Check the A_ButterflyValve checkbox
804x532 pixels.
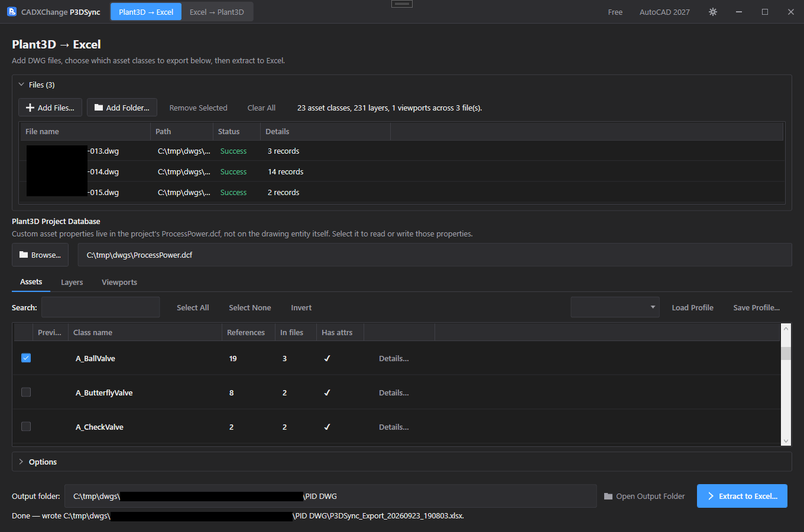coord(26,392)
